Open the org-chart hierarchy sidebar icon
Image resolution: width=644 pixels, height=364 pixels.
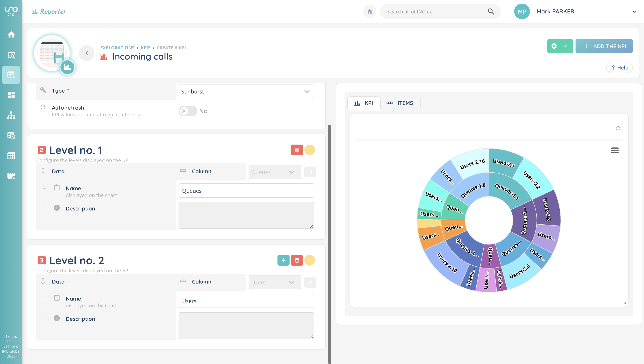click(x=11, y=115)
